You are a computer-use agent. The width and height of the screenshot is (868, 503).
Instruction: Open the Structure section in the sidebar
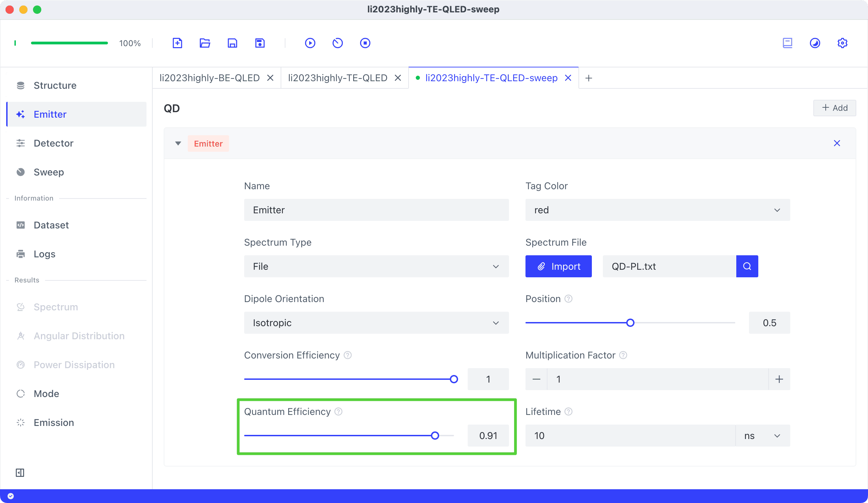pos(76,85)
